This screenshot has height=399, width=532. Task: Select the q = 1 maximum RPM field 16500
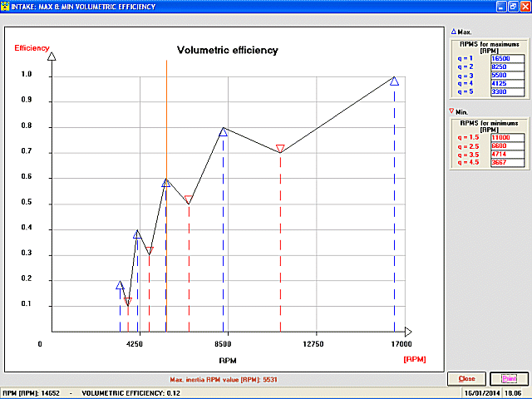click(507, 58)
